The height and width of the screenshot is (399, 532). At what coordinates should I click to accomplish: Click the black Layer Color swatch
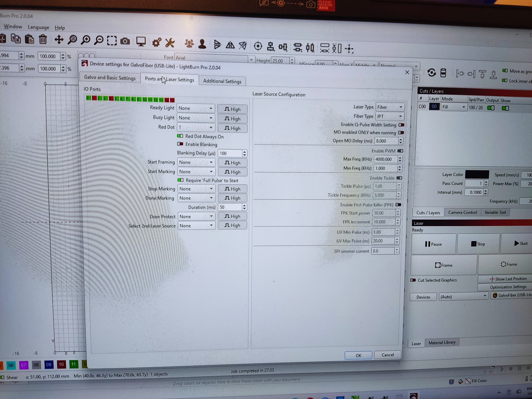tap(477, 175)
